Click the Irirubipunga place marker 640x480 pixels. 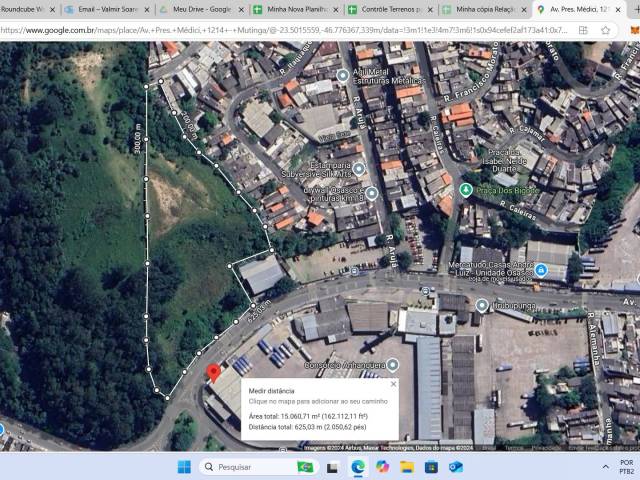coord(482,305)
